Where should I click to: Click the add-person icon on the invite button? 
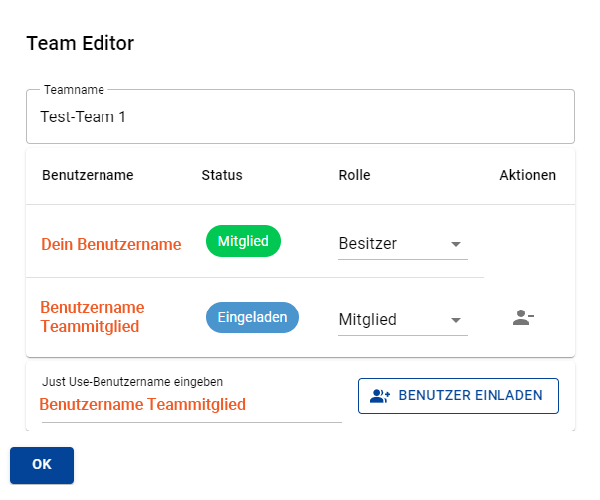pyautogui.click(x=380, y=396)
